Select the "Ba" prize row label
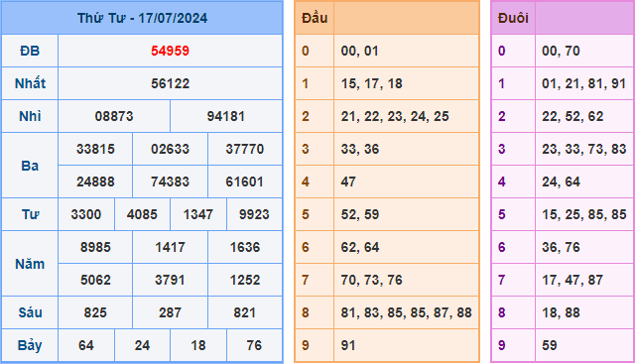The width and height of the screenshot is (636, 364). (x=30, y=166)
